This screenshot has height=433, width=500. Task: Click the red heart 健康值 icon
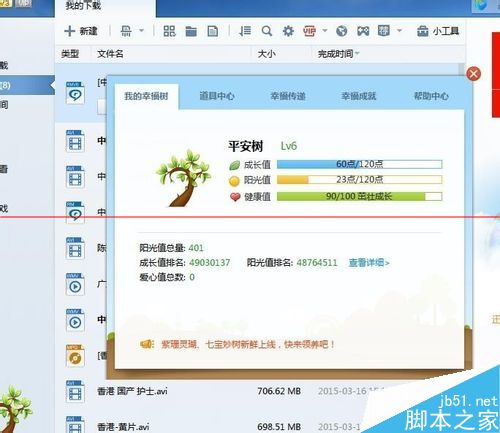point(235,197)
